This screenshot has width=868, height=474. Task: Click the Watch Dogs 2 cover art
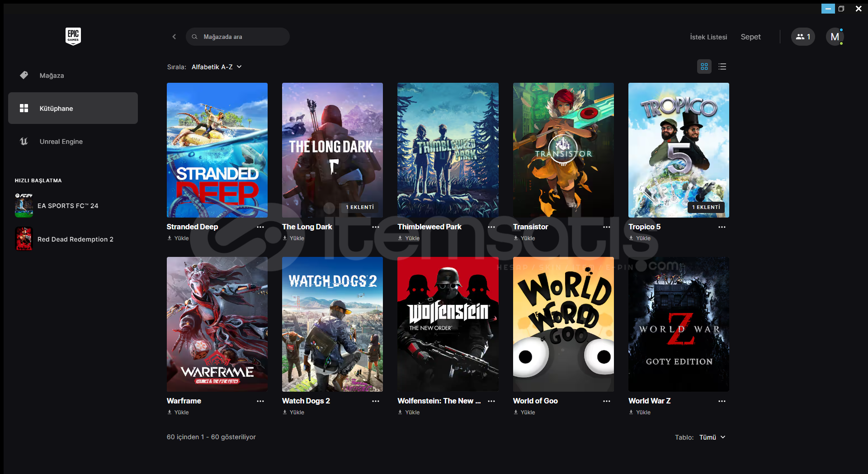pyautogui.click(x=332, y=324)
